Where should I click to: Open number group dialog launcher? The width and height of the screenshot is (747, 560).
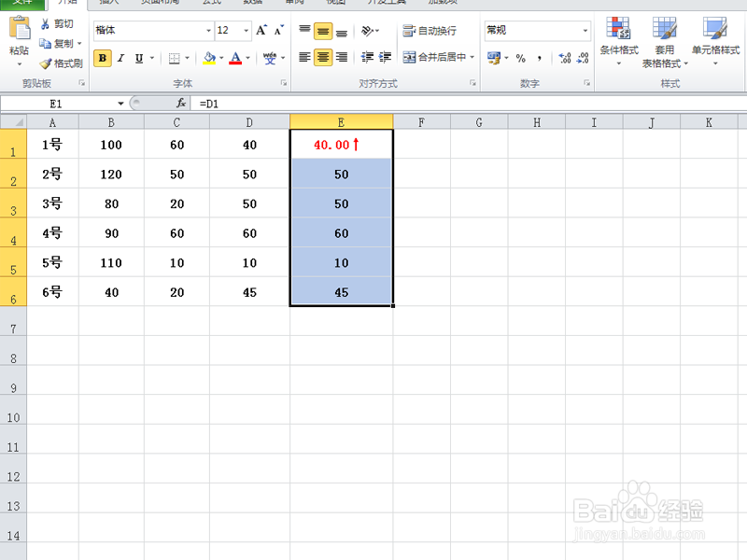tap(587, 83)
